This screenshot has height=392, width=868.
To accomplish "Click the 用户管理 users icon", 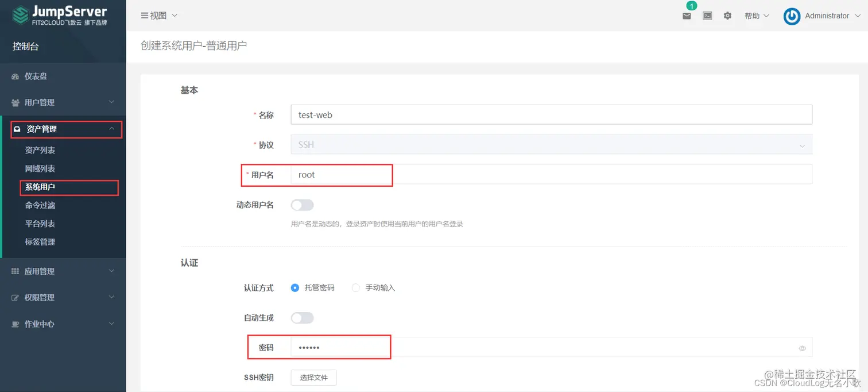I will point(15,102).
